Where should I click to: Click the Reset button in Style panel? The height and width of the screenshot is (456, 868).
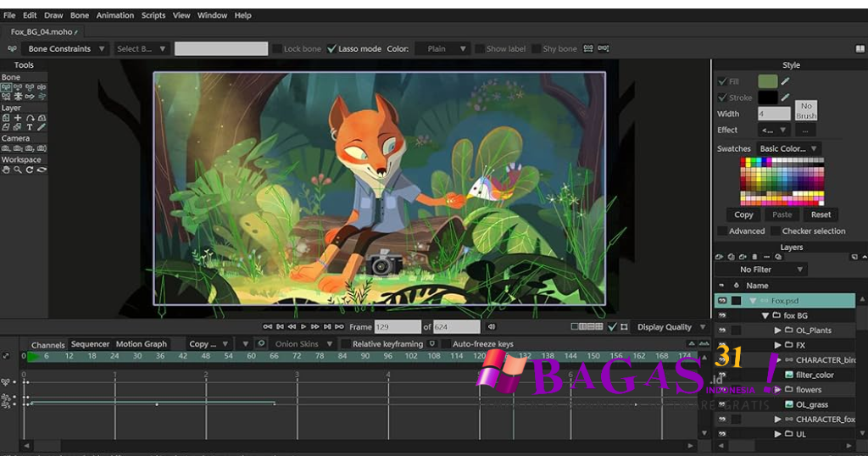pyautogui.click(x=821, y=214)
